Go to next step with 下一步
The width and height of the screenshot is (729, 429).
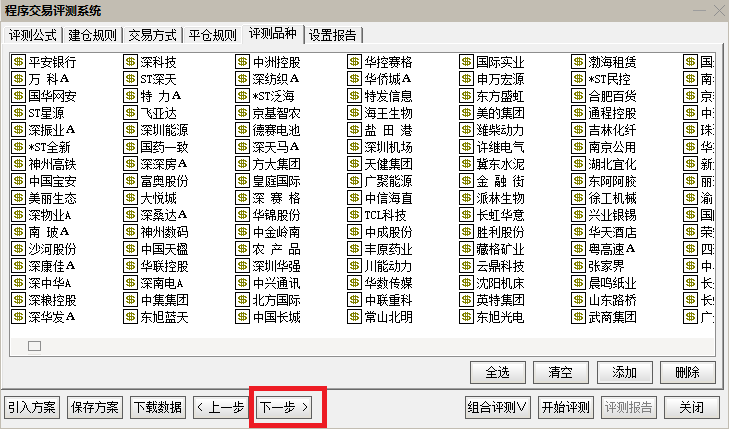(285, 407)
